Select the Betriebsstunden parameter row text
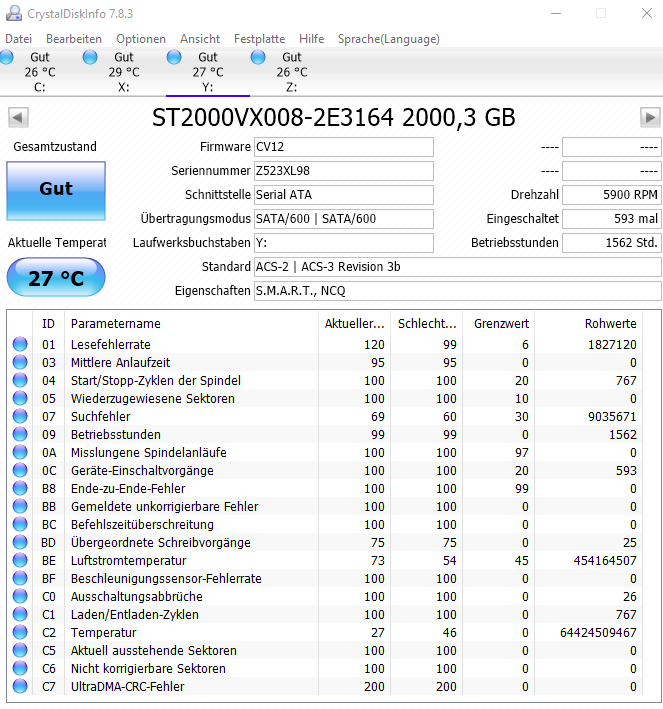 pyautogui.click(x=116, y=435)
